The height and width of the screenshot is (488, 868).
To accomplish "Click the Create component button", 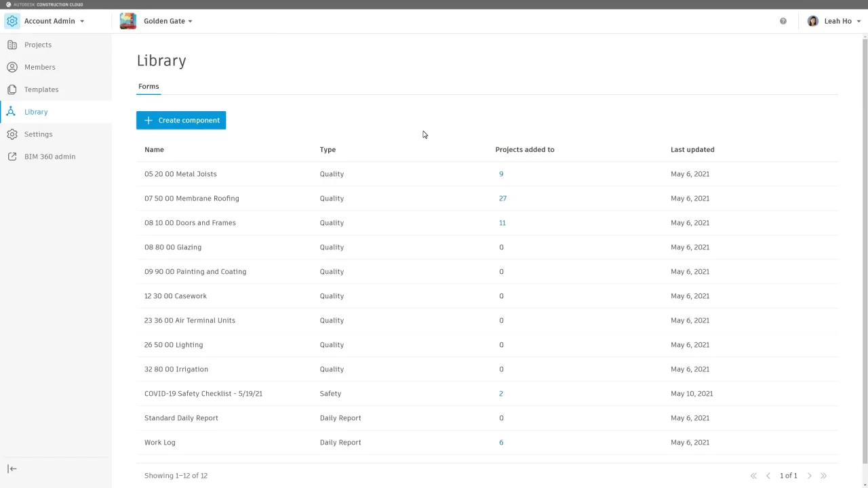I will click(x=181, y=120).
